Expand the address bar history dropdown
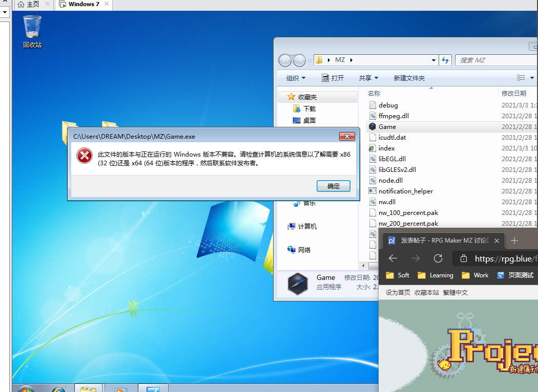The height and width of the screenshot is (392, 538). (433, 60)
